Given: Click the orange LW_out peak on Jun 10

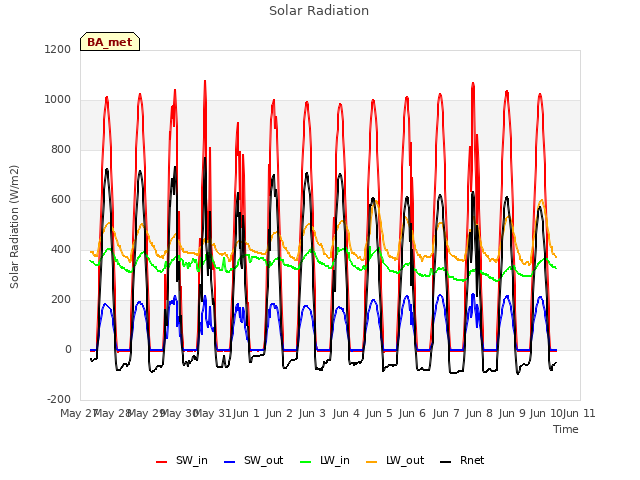Looking at the screenshot, I should point(542,200).
